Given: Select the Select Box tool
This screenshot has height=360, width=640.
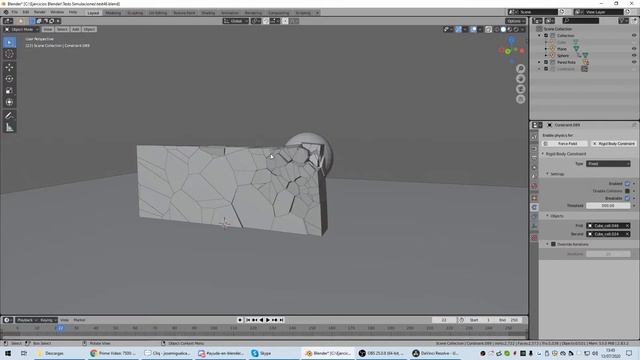Looking at the screenshot, I should coord(9,42).
